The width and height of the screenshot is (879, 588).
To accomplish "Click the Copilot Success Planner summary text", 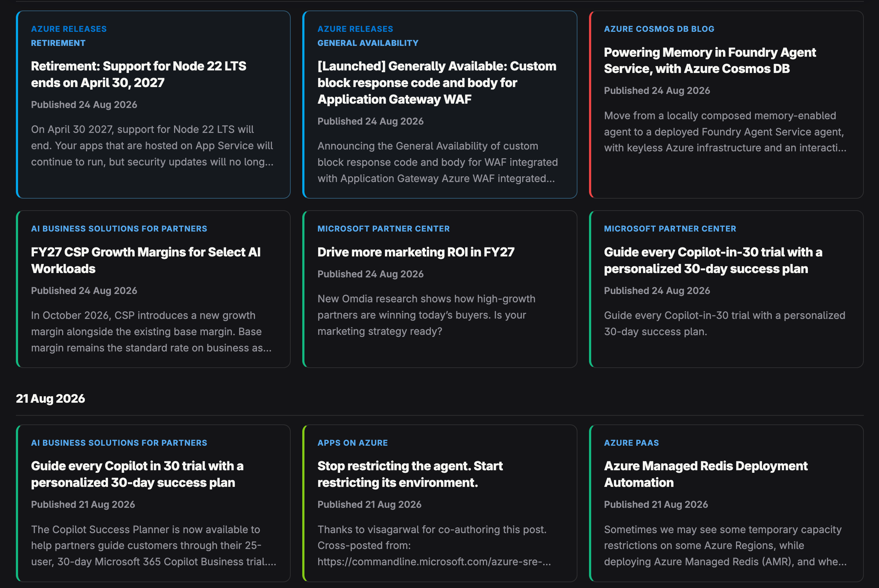I will tap(154, 545).
